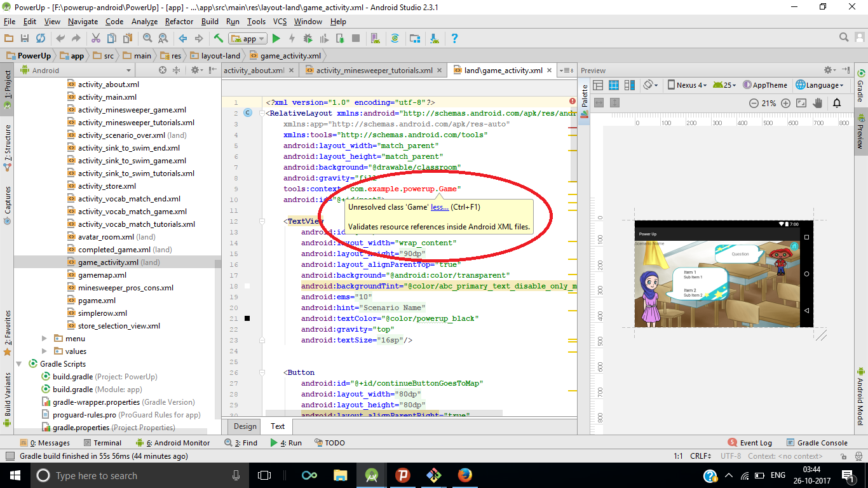Image resolution: width=868 pixels, height=488 pixels.
Task: Click the Zoom to Fit preview icon
Action: point(801,103)
